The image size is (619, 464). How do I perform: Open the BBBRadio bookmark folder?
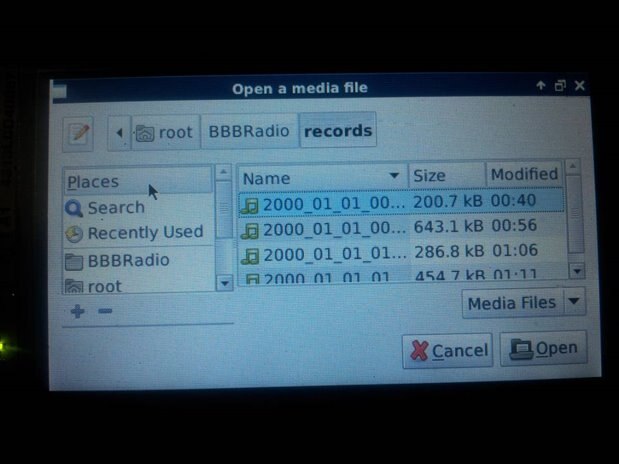[x=139, y=260]
